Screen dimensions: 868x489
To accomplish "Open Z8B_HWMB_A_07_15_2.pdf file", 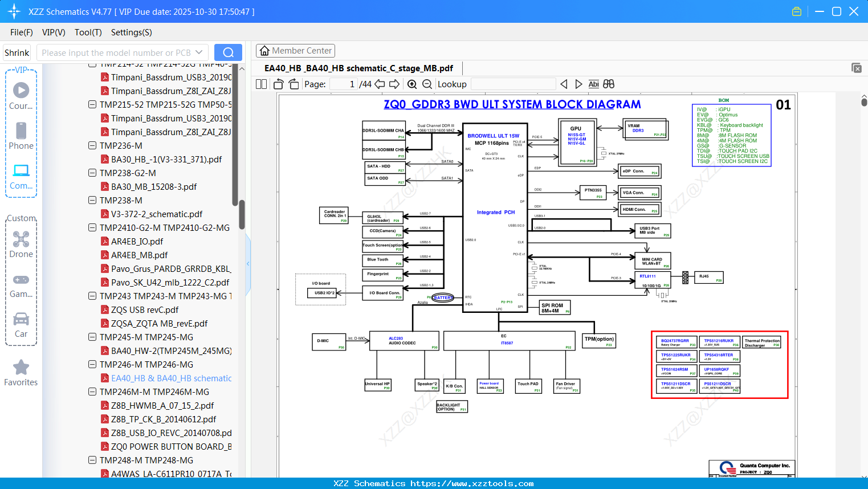I will 162,406.
